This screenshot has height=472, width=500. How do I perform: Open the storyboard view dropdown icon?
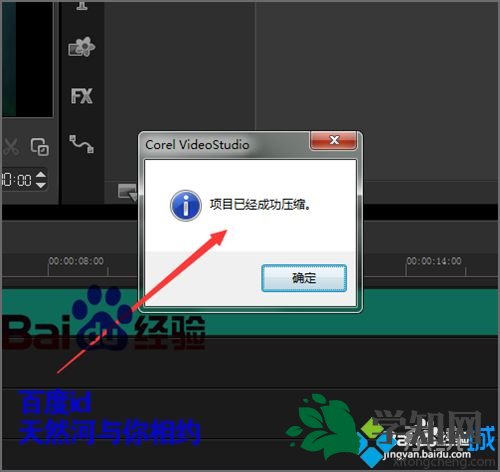127,192
